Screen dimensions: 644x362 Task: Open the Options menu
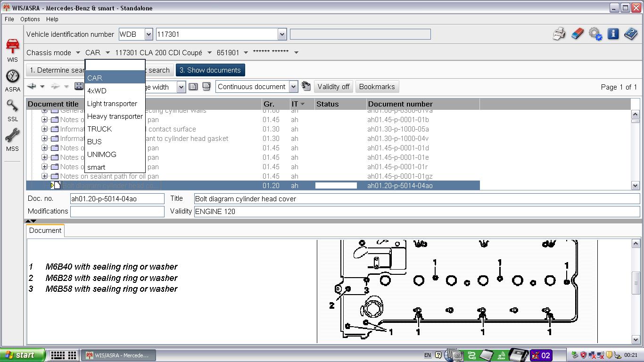tap(30, 19)
